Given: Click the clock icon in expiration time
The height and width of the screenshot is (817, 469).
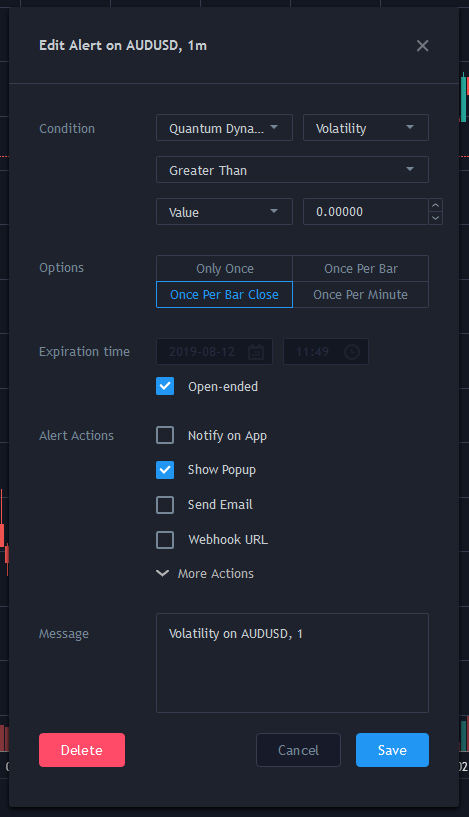Looking at the screenshot, I should pyautogui.click(x=352, y=352).
